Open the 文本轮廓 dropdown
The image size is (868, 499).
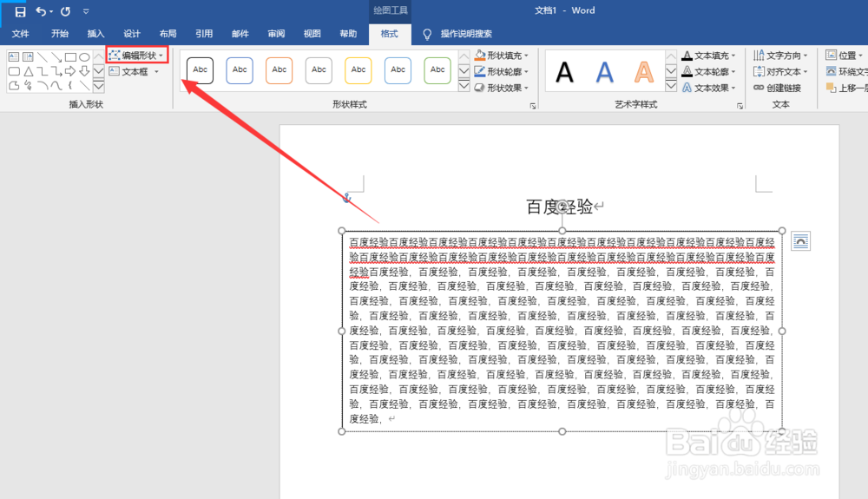point(709,71)
